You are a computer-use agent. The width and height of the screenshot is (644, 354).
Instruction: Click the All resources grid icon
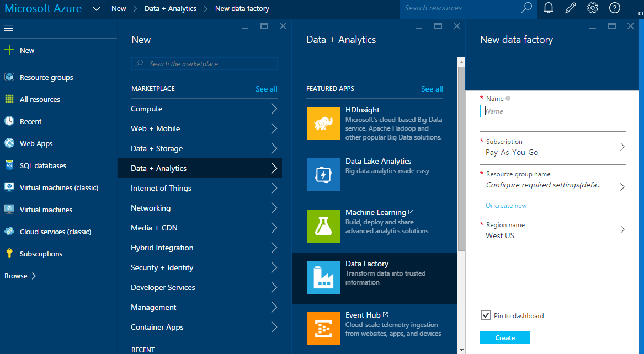[9, 99]
